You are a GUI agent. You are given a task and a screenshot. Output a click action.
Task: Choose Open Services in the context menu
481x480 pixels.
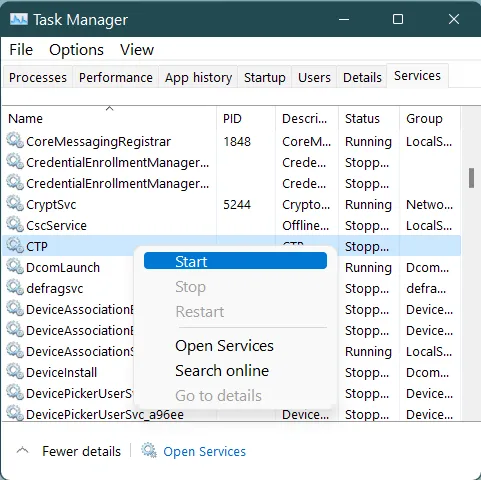click(224, 346)
